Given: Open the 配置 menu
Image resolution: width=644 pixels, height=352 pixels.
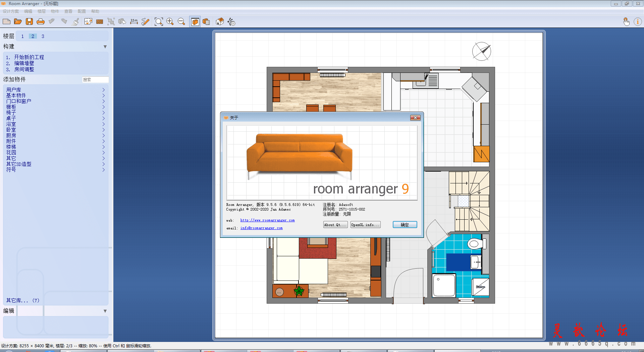Looking at the screenshot, I should pos(82,11).
